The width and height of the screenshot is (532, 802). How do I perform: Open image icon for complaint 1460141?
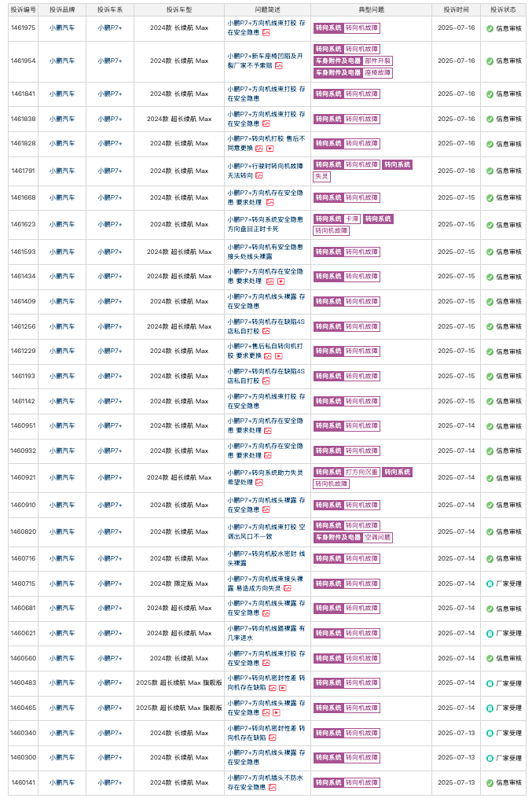273,788
